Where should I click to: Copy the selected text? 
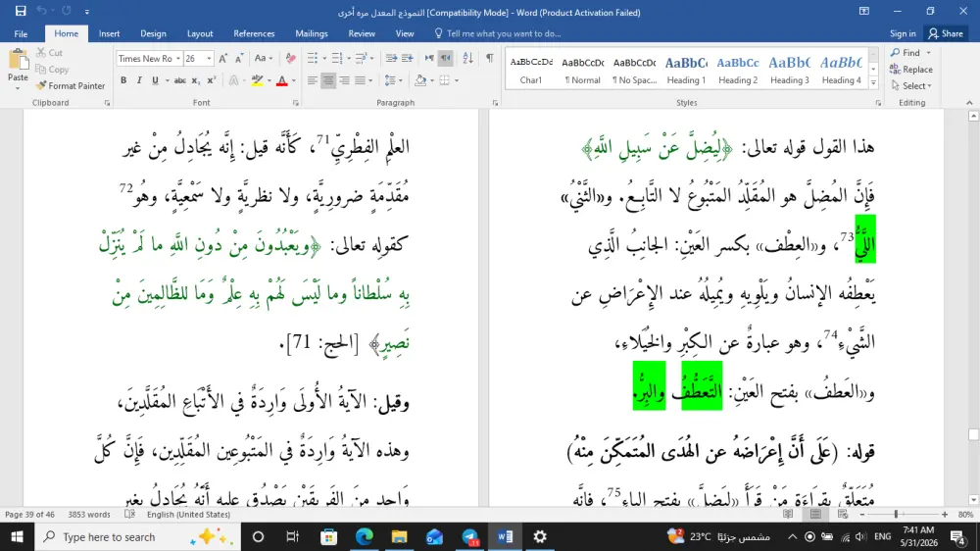point(52,70)
